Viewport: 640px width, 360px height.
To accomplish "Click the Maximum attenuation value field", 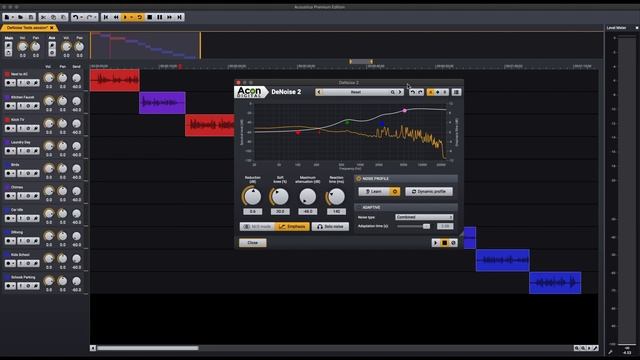I will pos(307,211).
